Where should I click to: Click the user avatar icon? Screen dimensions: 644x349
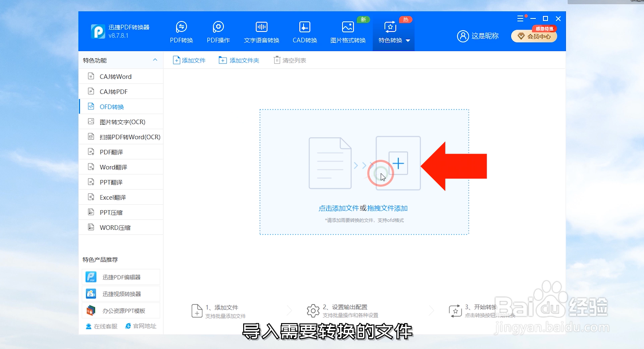[x=463, y=36]
